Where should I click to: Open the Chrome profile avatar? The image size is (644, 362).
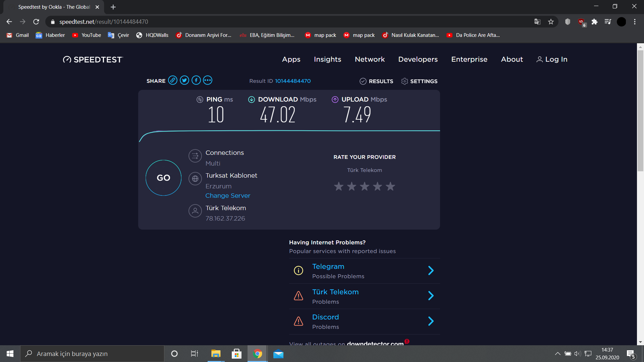(622, 22)
